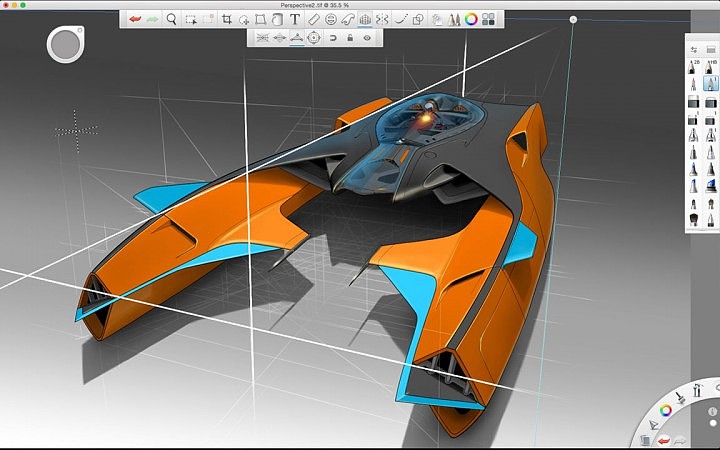Open the brush library from palette header
The height and width of the screenshot is (450, 720).
pos(710,49)
